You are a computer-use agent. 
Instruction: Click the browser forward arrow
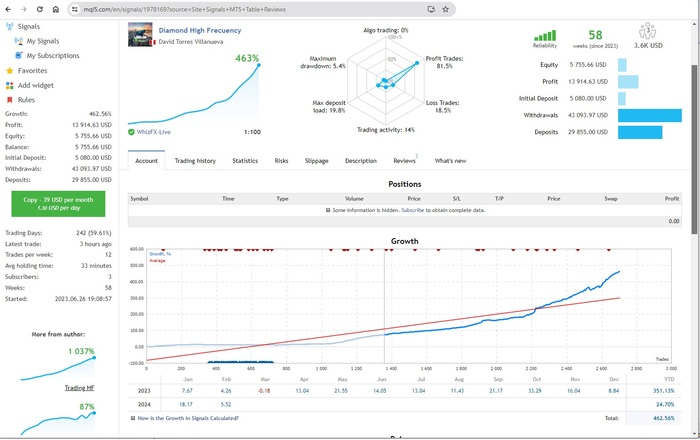24,9
